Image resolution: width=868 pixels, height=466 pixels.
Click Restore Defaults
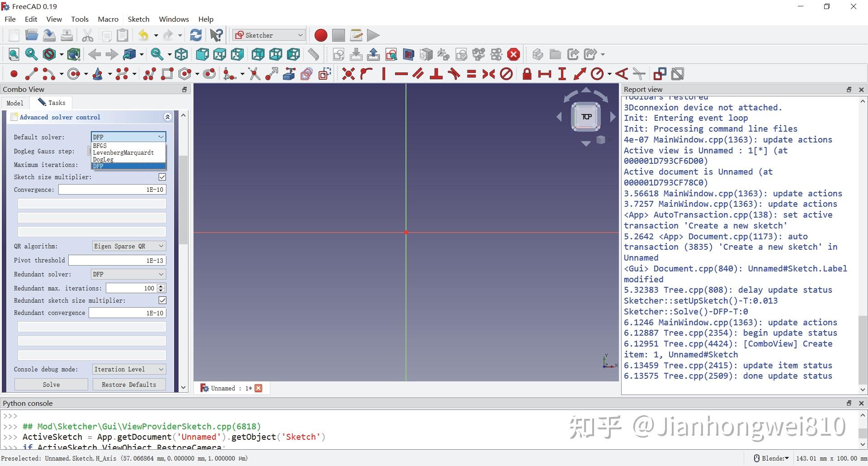128,384
